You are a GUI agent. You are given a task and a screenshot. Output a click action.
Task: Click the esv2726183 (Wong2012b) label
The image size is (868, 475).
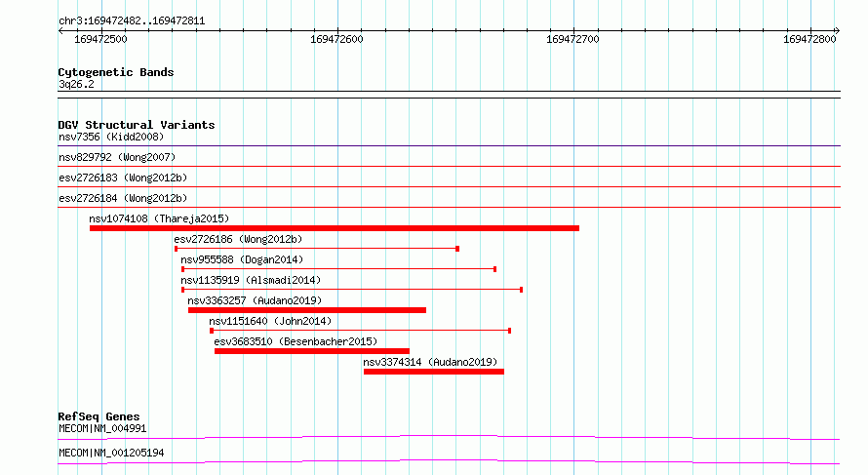click(x=123, y=178)
